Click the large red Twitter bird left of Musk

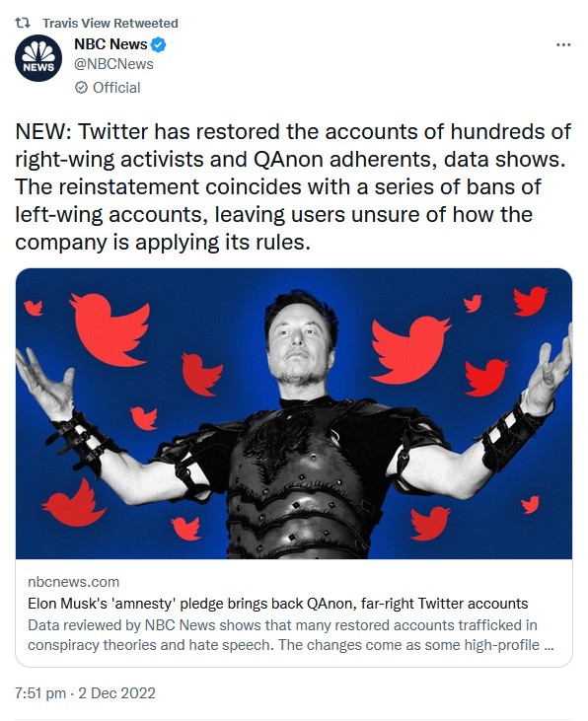(x=110, y=328)
